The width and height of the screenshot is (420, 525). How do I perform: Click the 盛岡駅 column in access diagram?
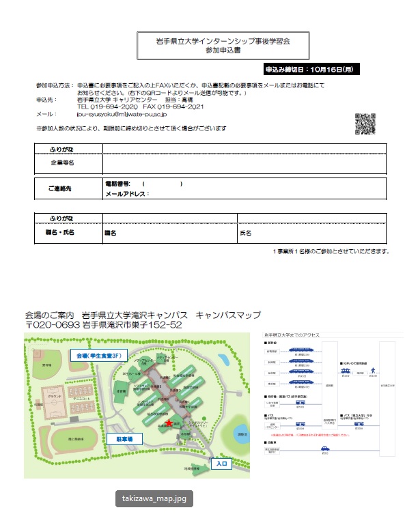(330, 385)
